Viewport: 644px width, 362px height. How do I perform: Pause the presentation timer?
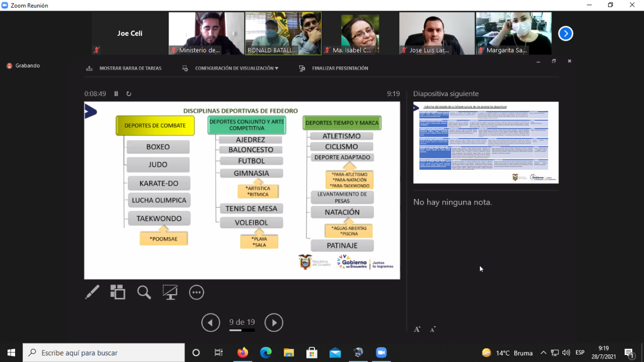(x=116, y=94)
